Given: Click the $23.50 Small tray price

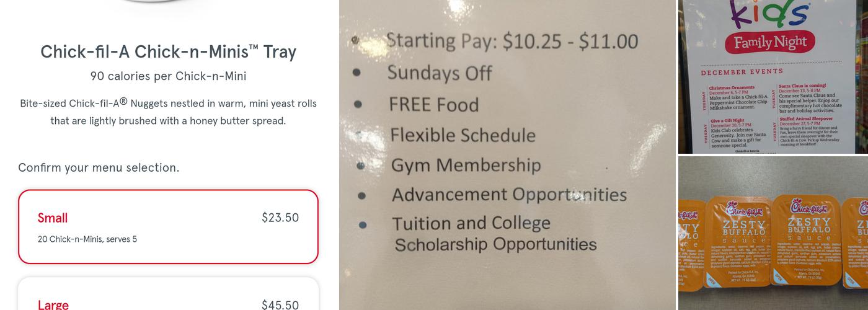Looking at the screenshot, I should click(280, 218).
